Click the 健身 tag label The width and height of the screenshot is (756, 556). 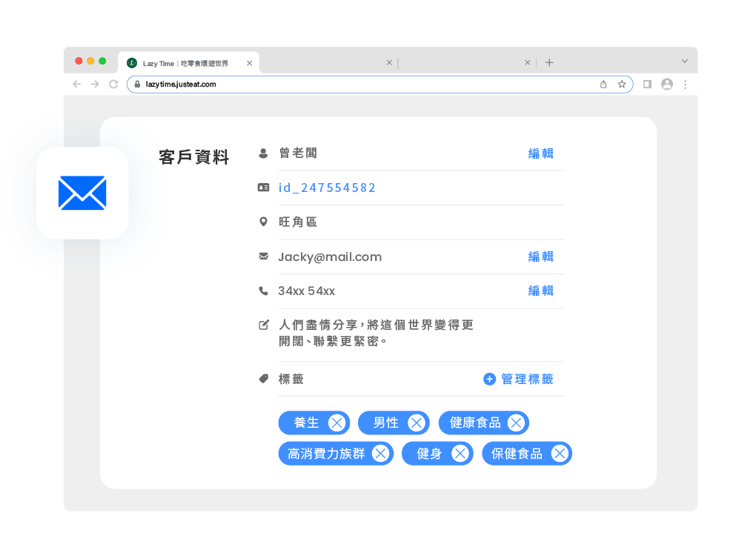coord(429,454)
